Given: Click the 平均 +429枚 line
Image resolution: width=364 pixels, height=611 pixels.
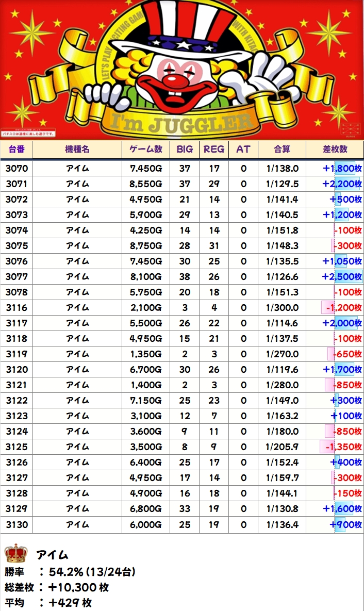Looking at the screenshot, I should pos(48,603).
